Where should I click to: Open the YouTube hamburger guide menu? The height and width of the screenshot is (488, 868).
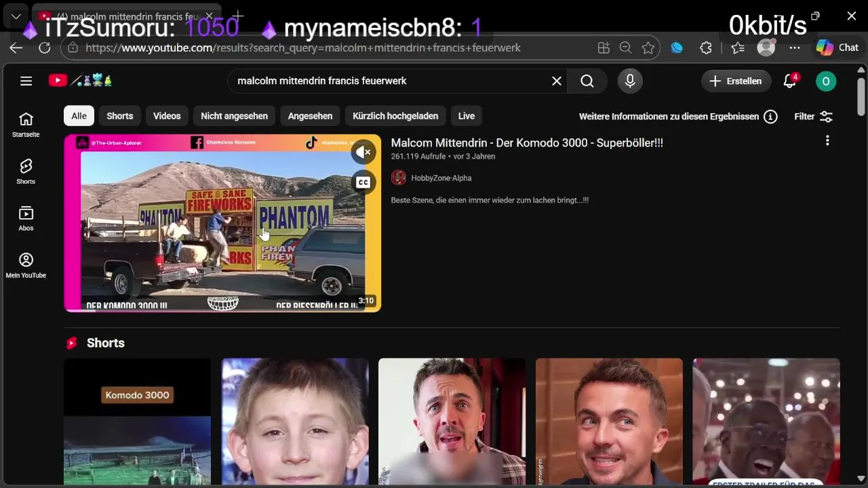pyautogui.click(x=26, y=81)
